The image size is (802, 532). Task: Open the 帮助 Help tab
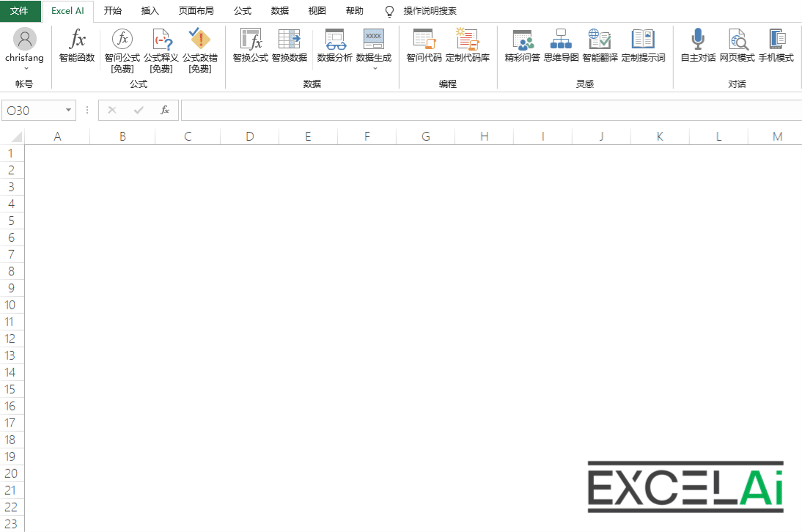355,11
